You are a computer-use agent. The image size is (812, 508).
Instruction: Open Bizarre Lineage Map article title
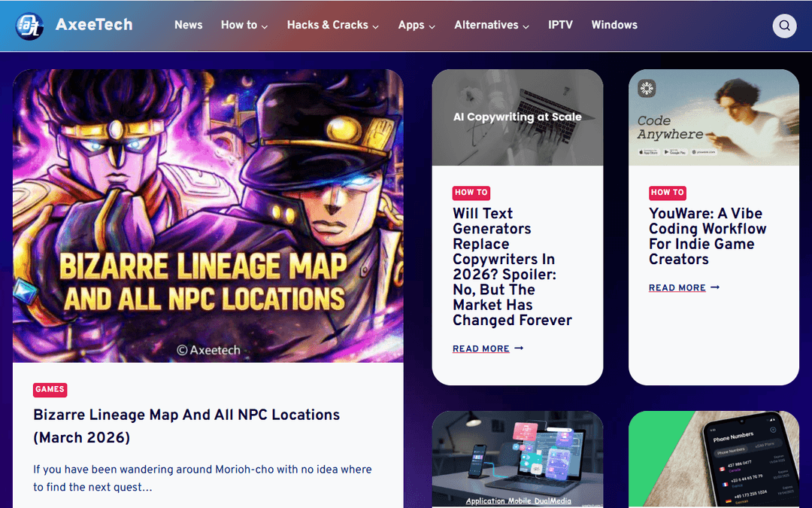click(x=186, y=426)
